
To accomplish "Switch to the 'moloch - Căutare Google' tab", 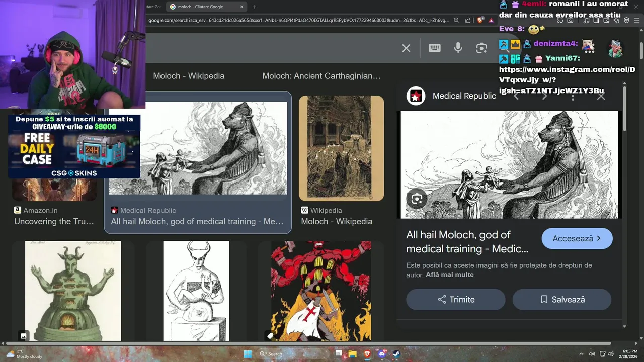I will (207, 7).
